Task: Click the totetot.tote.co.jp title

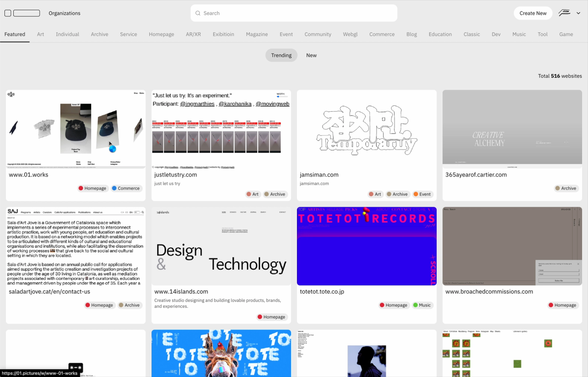Action: (322, 292)
